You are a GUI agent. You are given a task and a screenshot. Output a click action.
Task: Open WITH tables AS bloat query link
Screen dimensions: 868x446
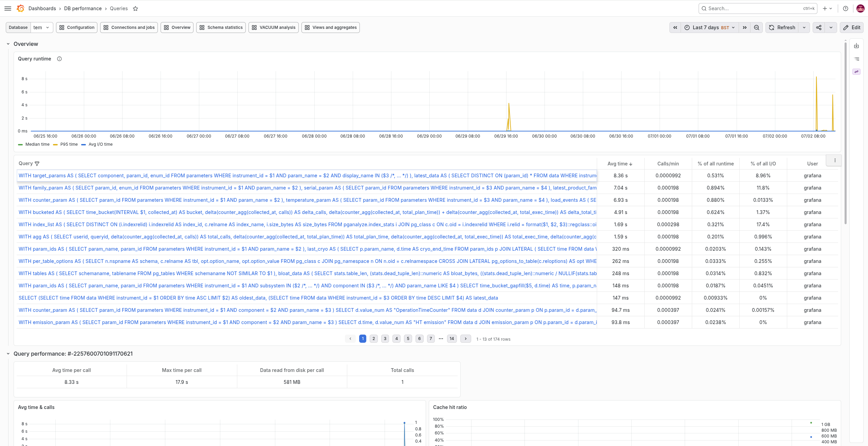tap(308, 273)
